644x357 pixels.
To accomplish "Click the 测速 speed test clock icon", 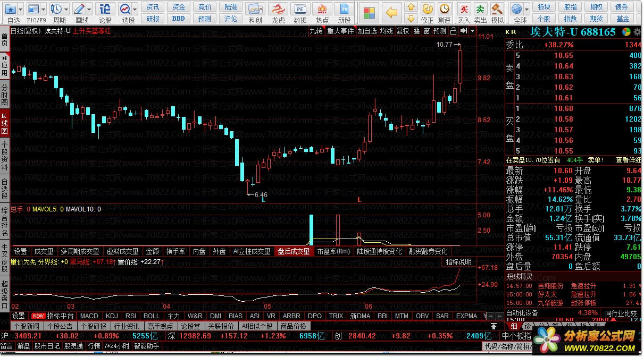I will tap(445, 9).
